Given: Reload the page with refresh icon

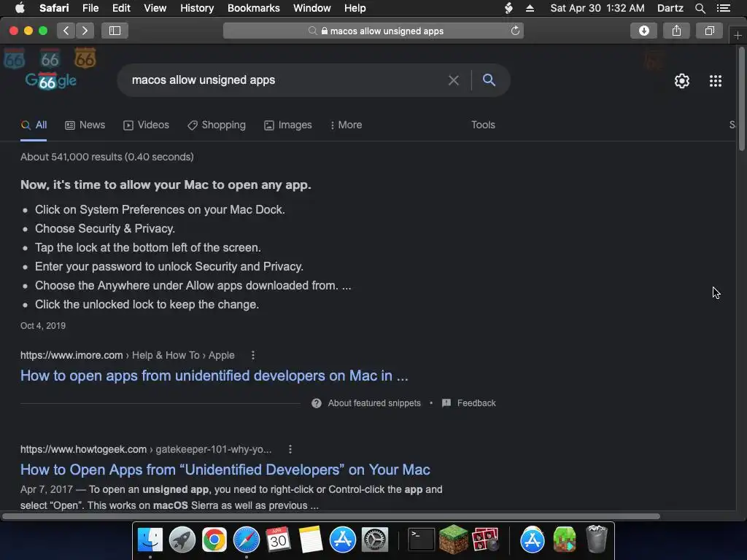Looking at the screenshot, I should [515, 31].
